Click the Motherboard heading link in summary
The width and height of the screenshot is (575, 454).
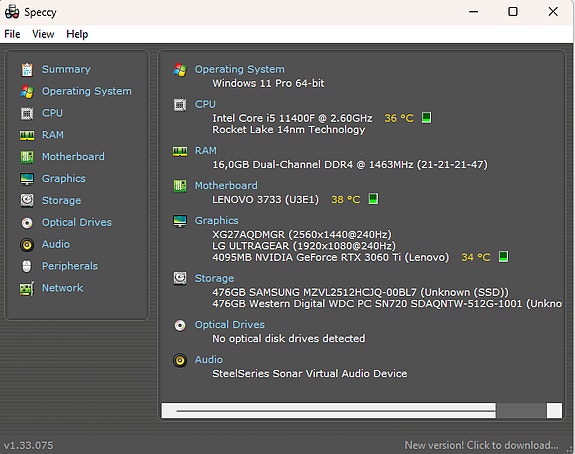tap(226, 185)
